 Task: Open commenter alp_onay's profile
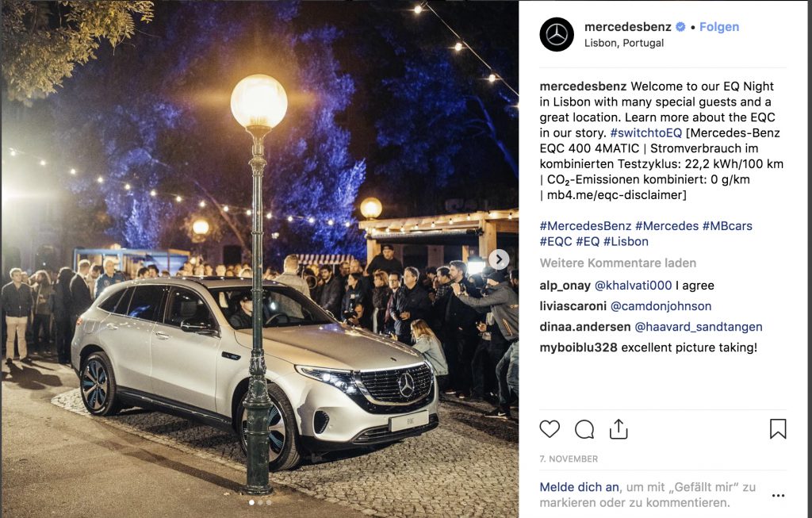(x=565, y=286)
